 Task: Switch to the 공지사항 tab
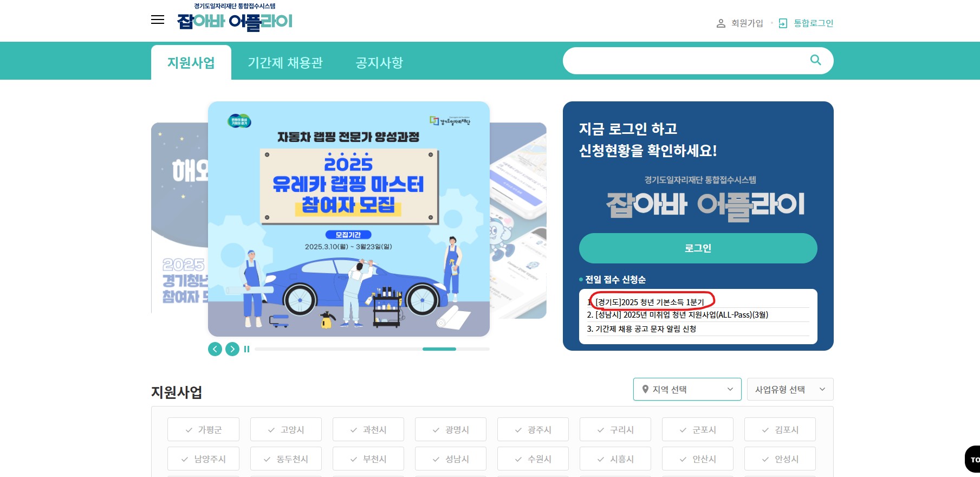click(379, 63)
